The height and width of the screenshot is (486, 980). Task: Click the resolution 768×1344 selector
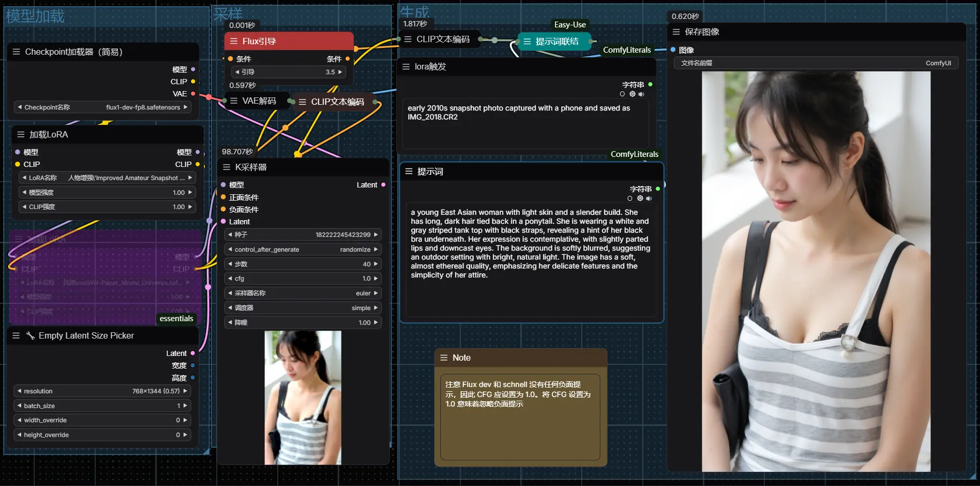103,391
